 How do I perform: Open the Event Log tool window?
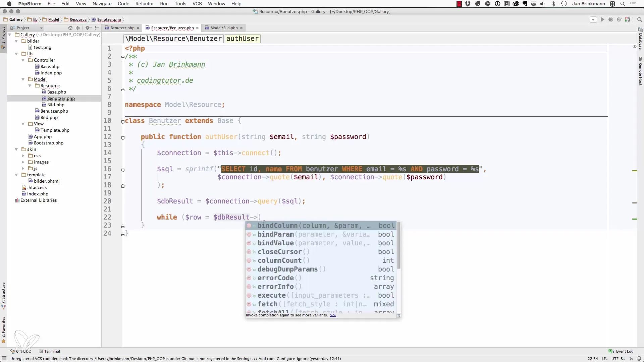621,351
